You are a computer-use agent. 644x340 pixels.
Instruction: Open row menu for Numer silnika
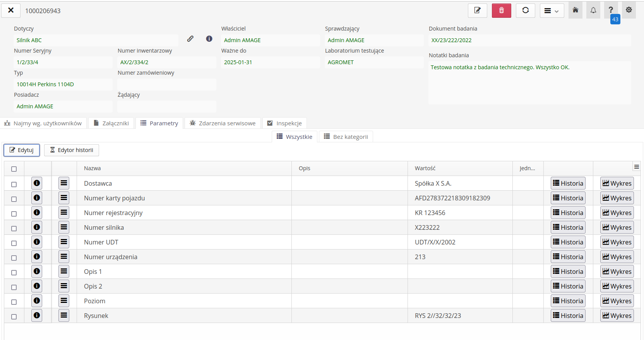click(x=64, y=227)
